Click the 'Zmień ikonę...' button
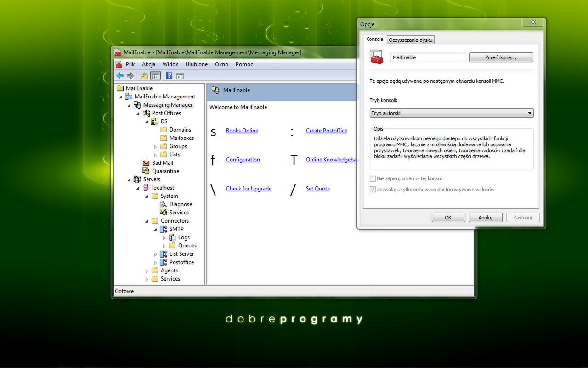This screenshot has height=368, width=588. click(x=501, y=57)
